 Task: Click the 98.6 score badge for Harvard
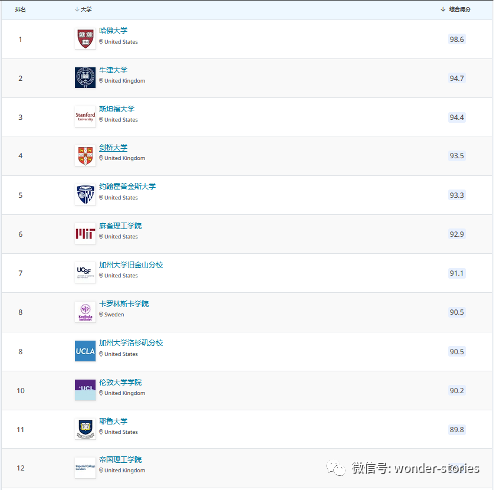(x=457, y=39)
